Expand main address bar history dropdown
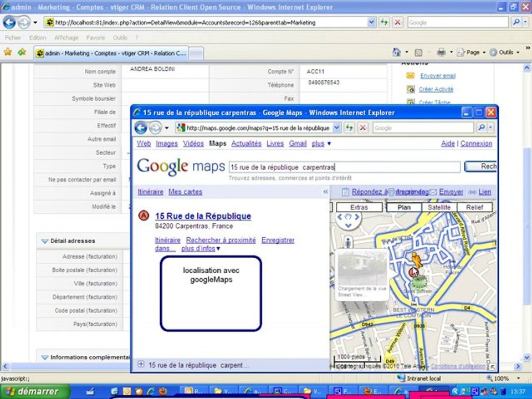This screenshot has height=399, width=532. pos(371,23)
